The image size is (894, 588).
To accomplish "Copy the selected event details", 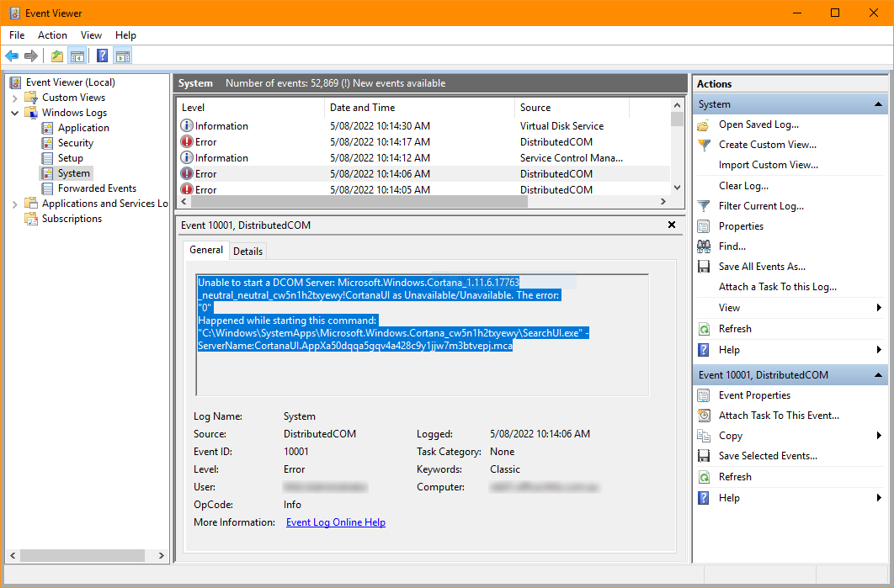I will coord(729,435).
